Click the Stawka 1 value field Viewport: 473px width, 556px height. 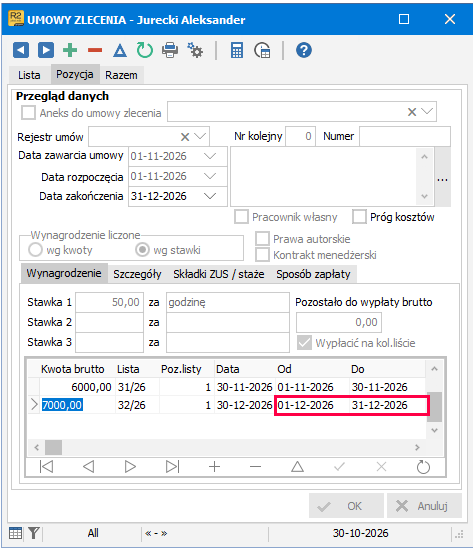pos(110,302)
